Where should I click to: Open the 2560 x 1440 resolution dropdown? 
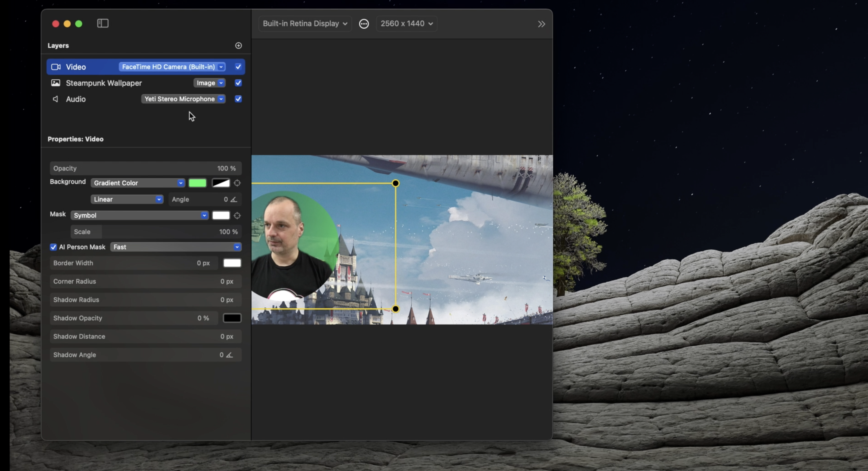(x=406, y=23)
